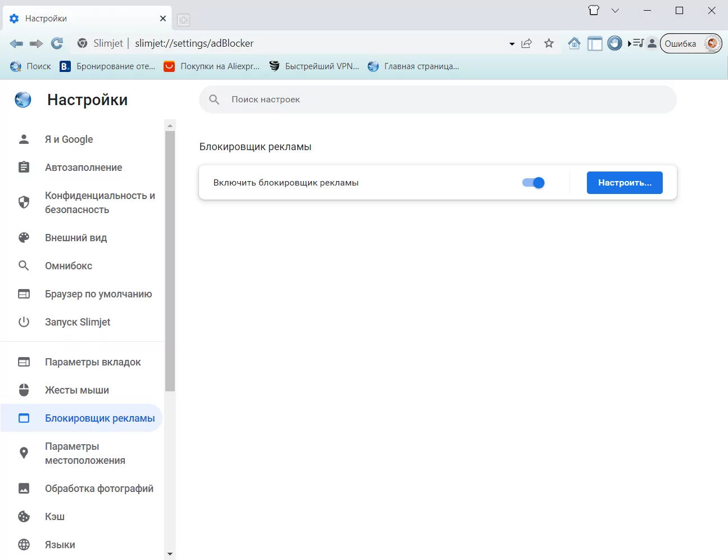The width and height of the screenshot is (728, 560).
Task: Open the tab list chevron in title bar
Action: (x=615, y=10)
